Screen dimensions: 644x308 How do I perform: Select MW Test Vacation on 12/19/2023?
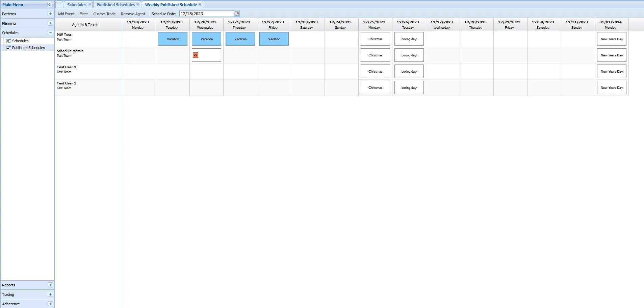173,39
